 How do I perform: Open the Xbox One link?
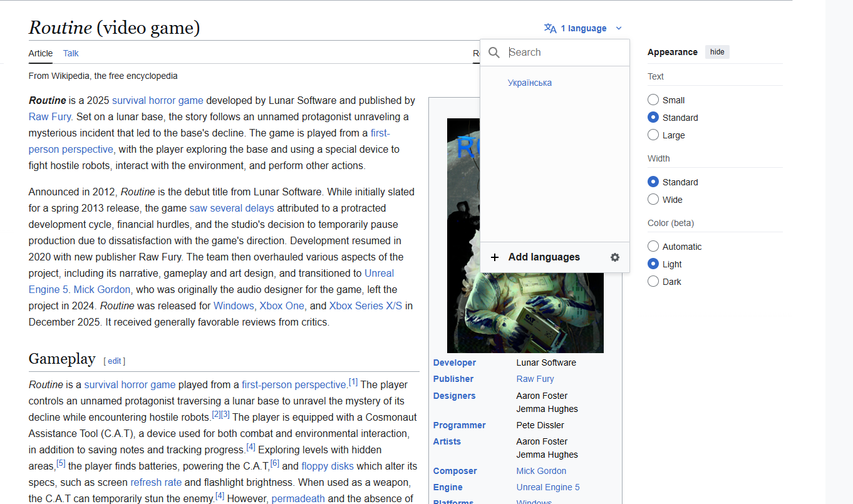(x=282, y=306)
